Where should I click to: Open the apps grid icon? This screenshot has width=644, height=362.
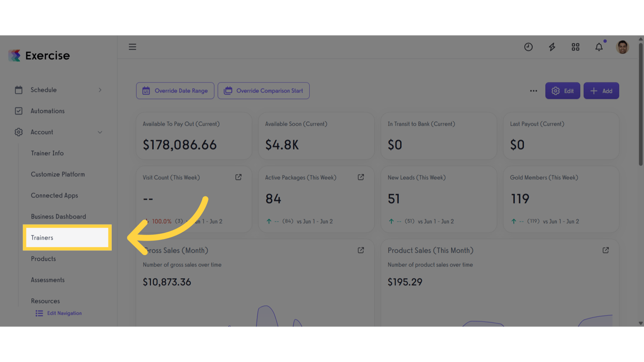tap(576, 47)
